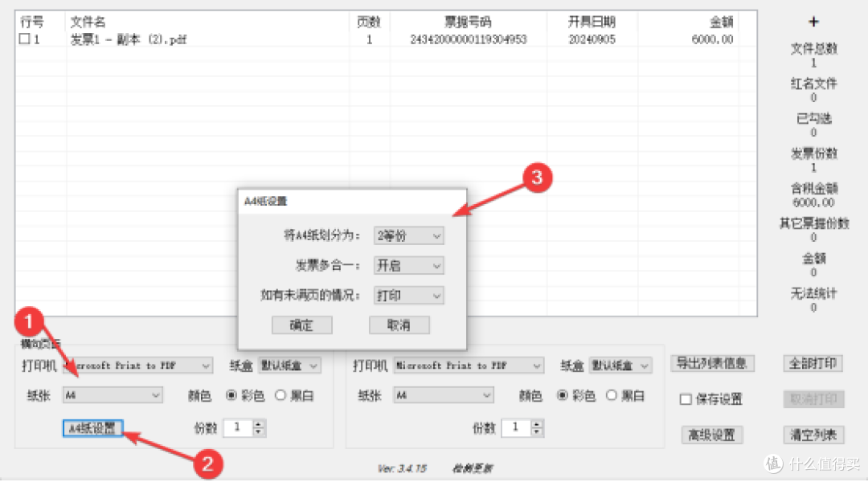This screenshot has height=482, width=868.
Task: Open the 如有未满页的情况 dropdown showing 打印
Action: point(408,296)
